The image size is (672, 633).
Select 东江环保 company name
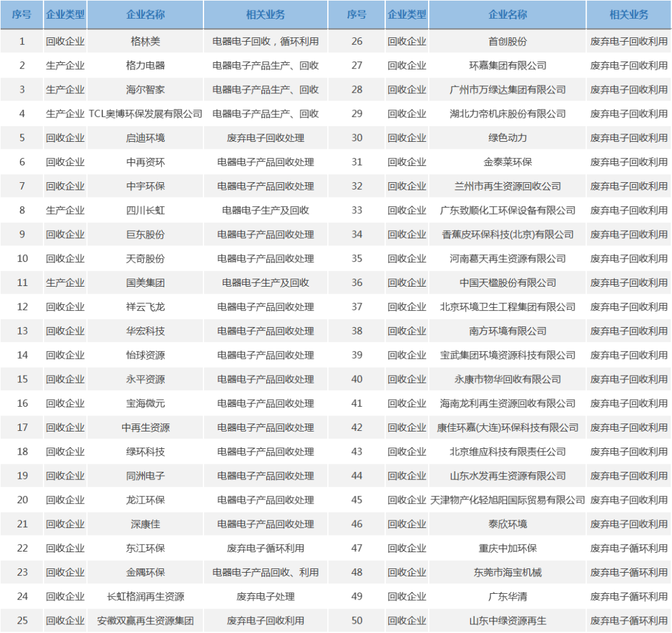pyautogui.click(x=145, y=548)
